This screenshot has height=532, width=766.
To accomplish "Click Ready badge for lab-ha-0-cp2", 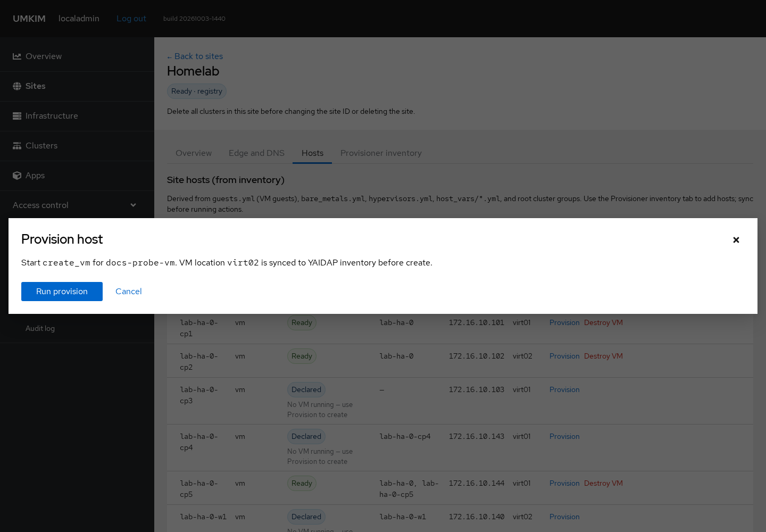I will pos(302,356).
